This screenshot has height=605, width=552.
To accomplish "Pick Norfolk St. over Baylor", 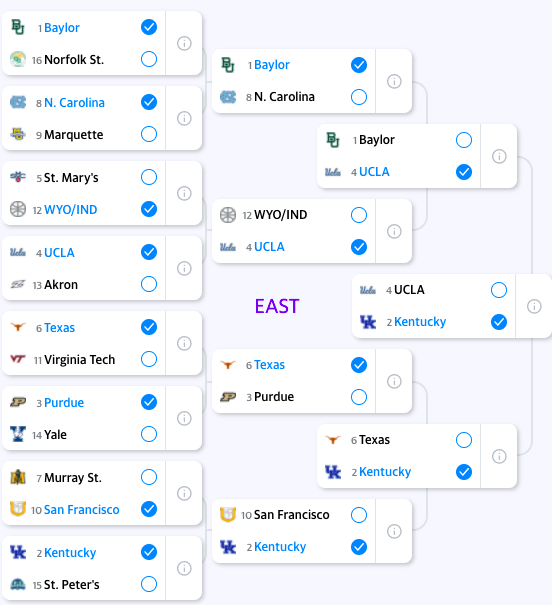I will 149,59.
